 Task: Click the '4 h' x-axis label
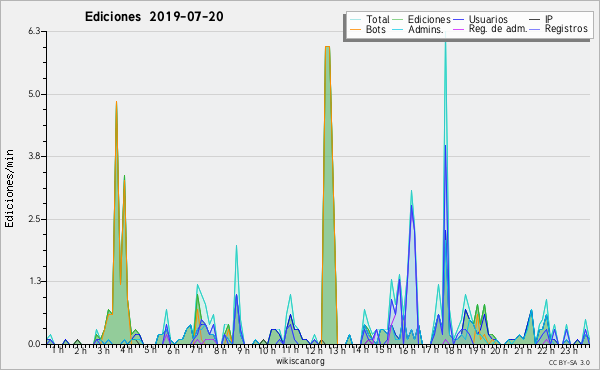[126, 350]
